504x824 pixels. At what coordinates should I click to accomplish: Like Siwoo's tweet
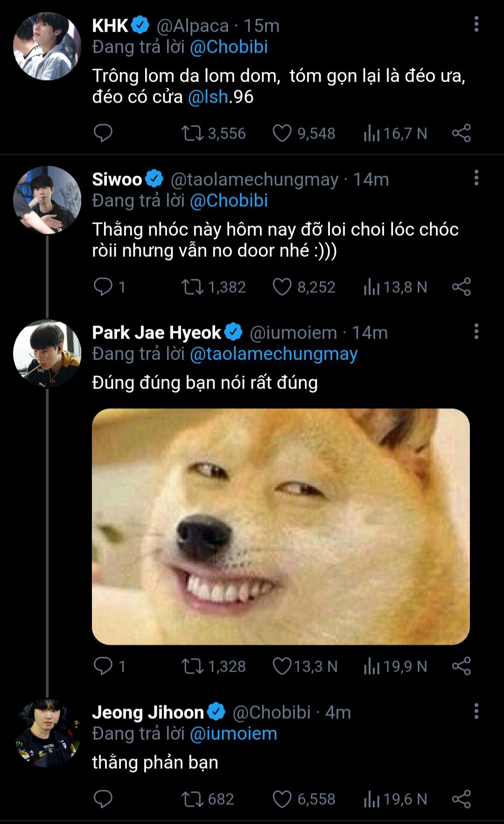pyautogui.click(x=282, y=287)
